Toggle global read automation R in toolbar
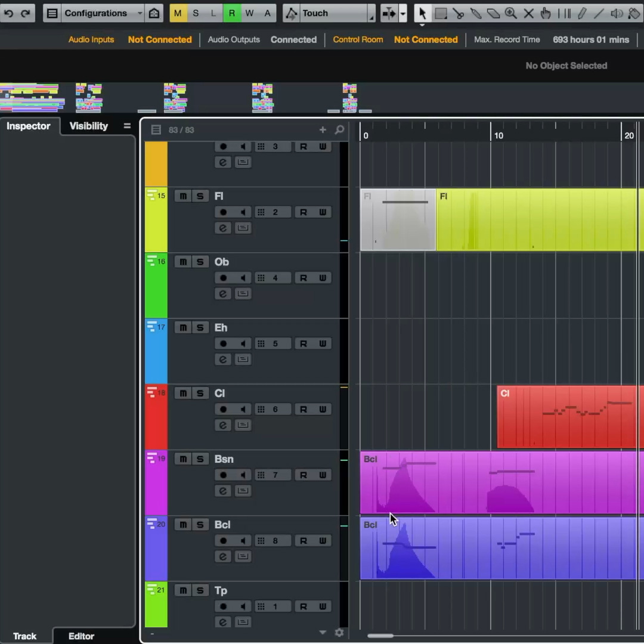Image resolution: width=644 pixels, height=644 pixels. pos(231,13)
